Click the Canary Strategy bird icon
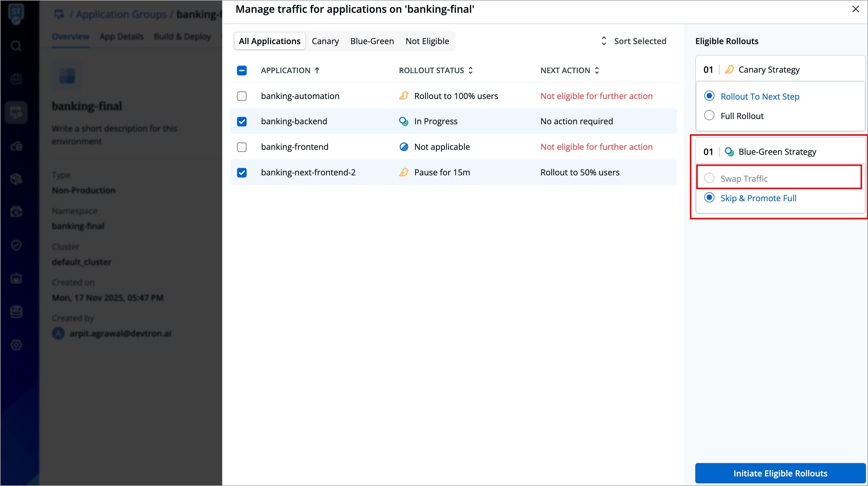868x486 pixels. tap(729, 69)
